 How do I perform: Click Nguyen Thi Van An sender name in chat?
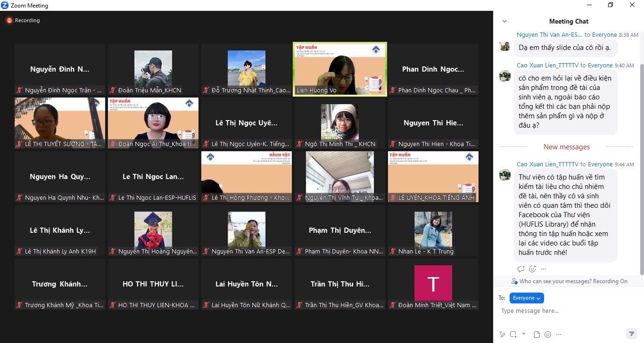[549, 35]
